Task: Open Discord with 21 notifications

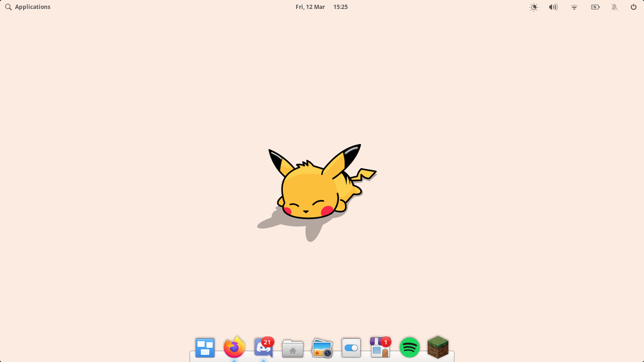Action: [264, 347]
